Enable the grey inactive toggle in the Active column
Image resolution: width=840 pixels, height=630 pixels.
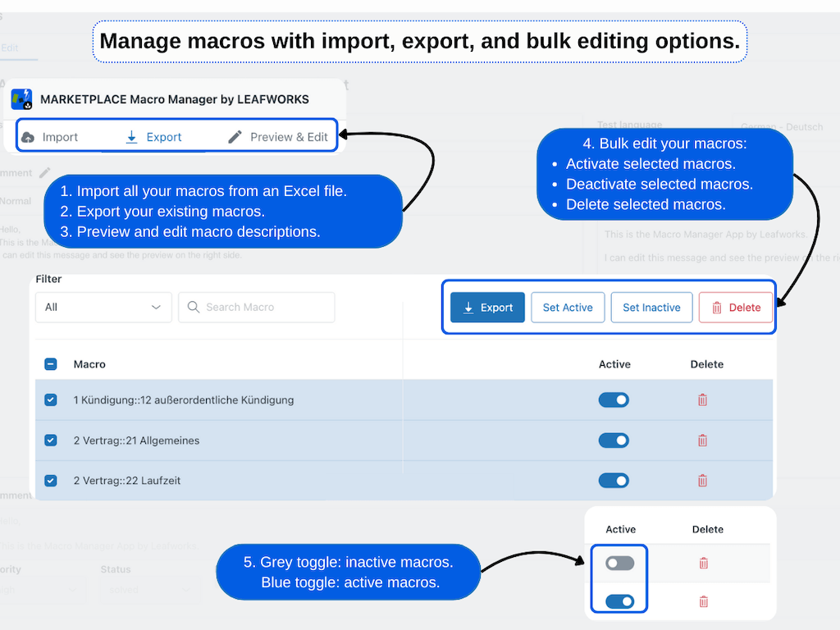coord(619,563)
